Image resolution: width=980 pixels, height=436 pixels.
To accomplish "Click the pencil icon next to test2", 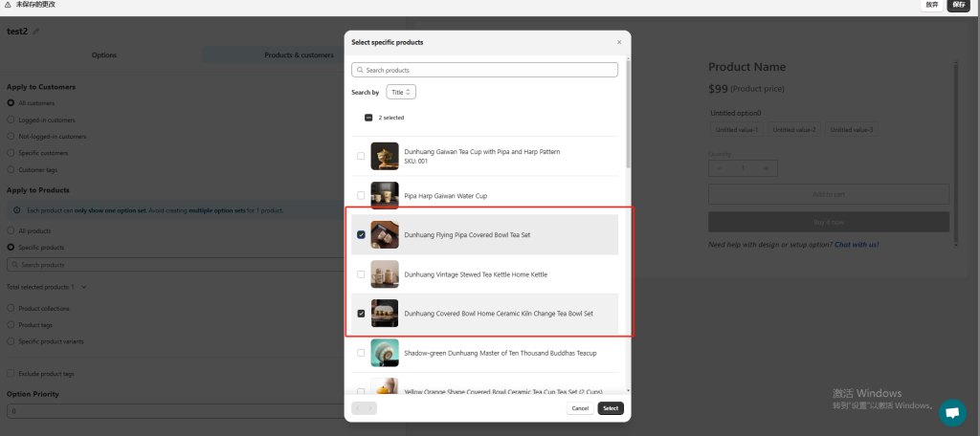I will click(36, 32).
